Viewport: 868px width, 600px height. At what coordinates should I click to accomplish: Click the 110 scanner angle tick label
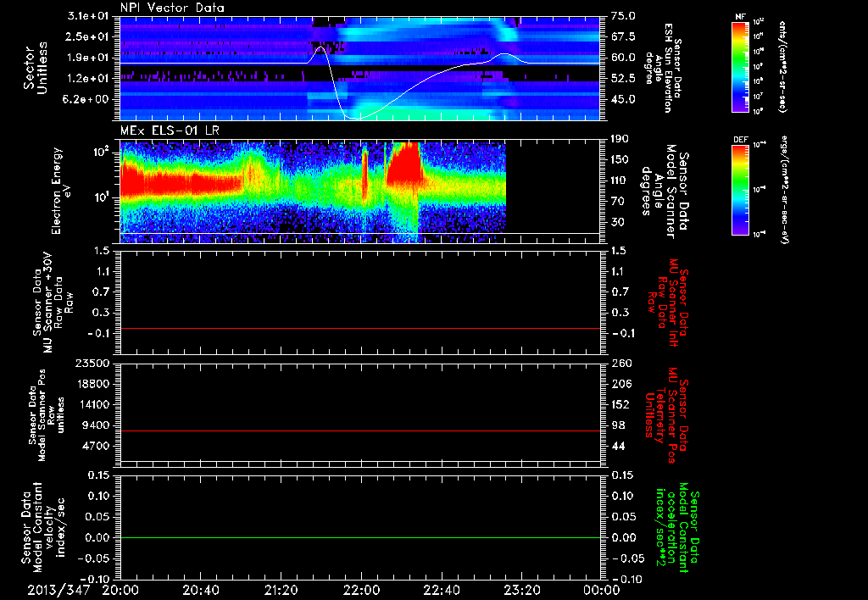[620, 181]
